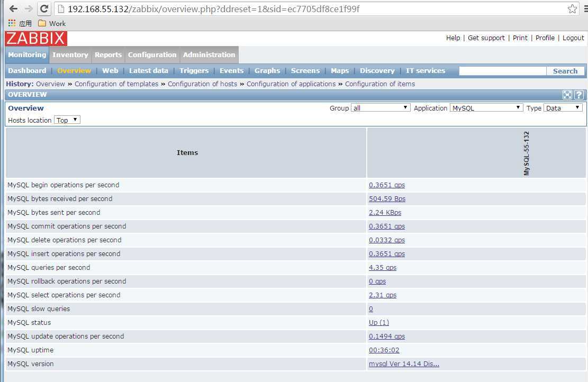Open the 2.24 KBps bytes sent value
The height and width of the screenshot is (382, 588).
tap(385, 213)
